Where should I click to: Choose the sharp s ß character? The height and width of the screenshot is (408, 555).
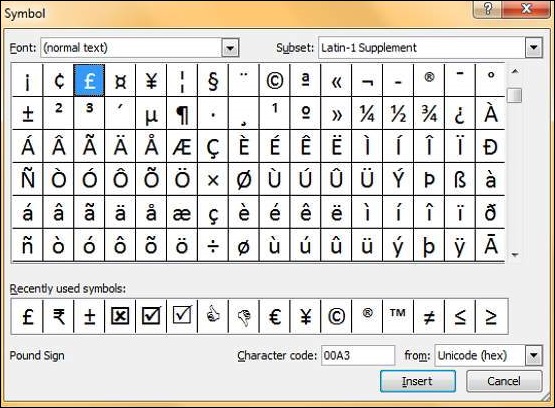460,179
